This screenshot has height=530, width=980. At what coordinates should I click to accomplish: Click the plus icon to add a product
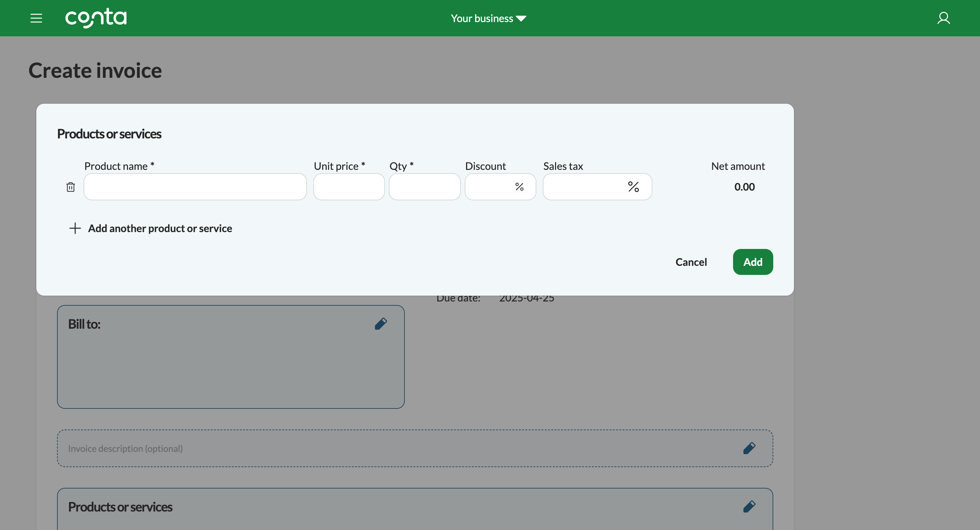(x=75, y=228)
